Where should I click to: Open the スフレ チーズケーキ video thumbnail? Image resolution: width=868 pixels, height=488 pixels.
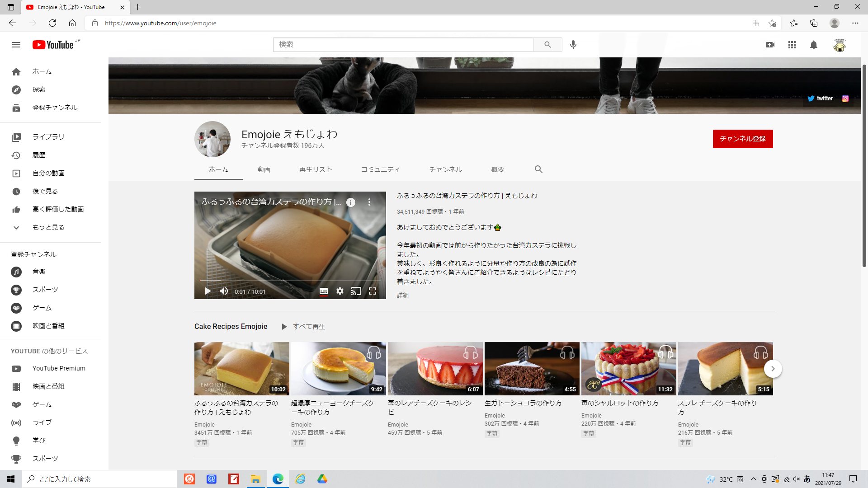[726, 369]
